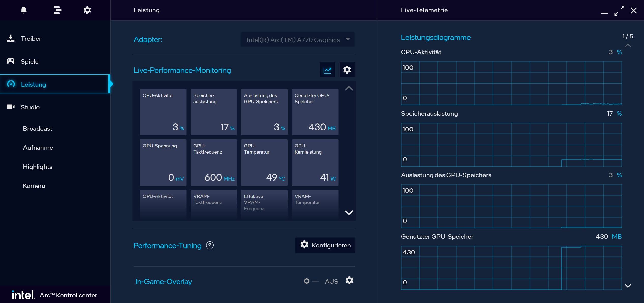This screenshot has height=303, width=644.
Task: Open the notifications bell icon
Action: 24,10
